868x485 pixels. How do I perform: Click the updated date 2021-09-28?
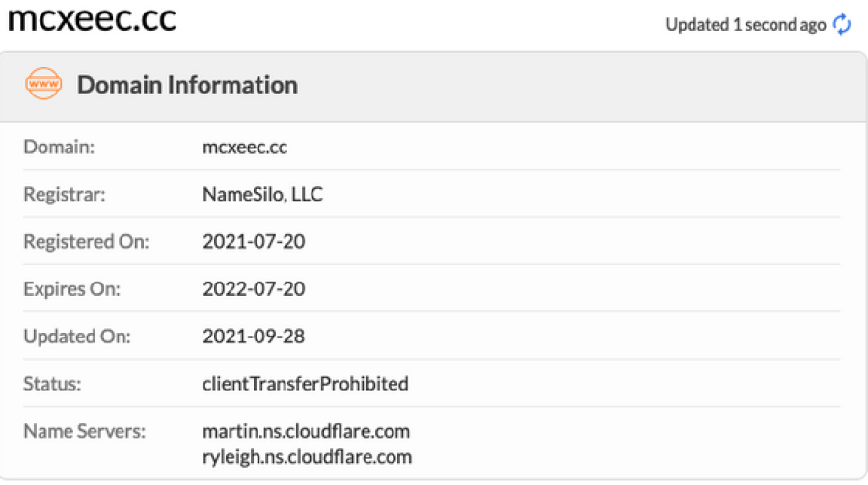tap(254, 337)
